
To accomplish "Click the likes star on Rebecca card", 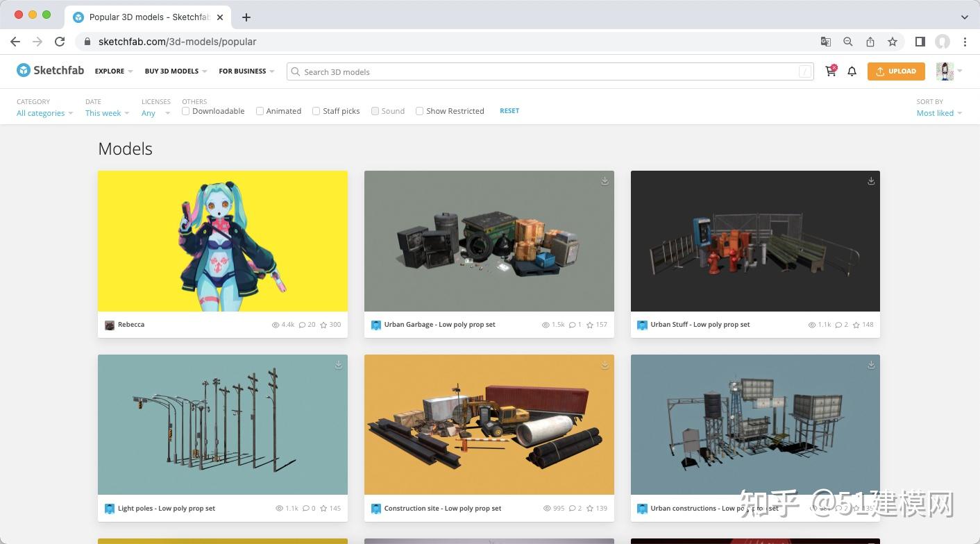I will (x=323, y=325).
